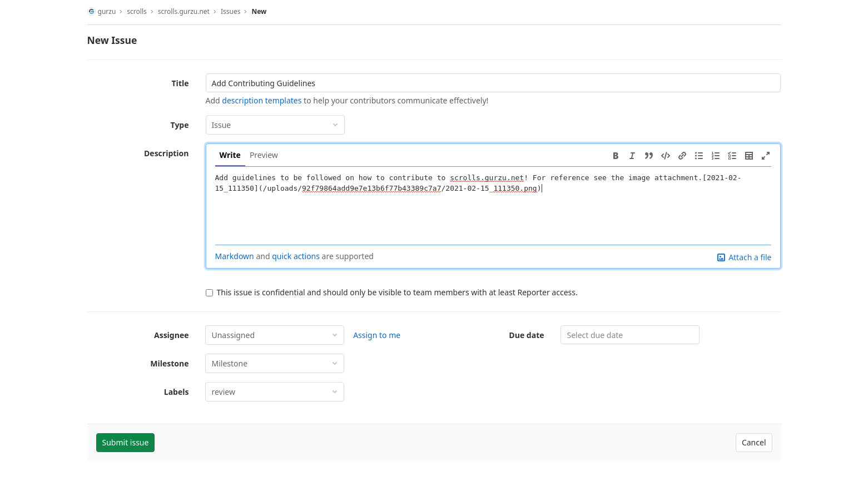Viewport: 868px width, 486px height.
Task: Expand the Labels dropdown showing review
Action: [x=274, y=392]
